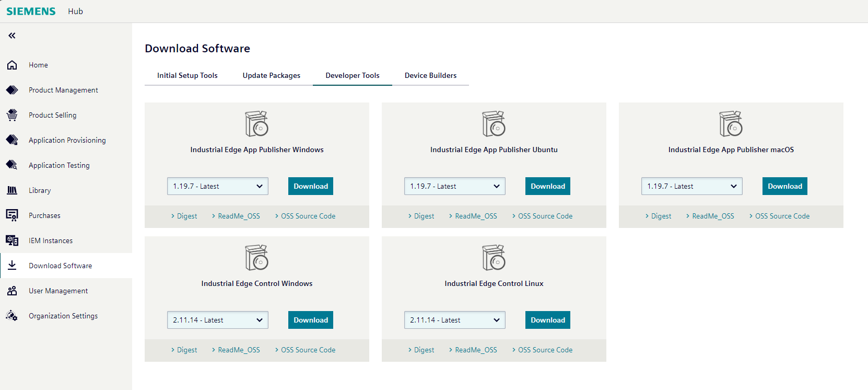Switch to Device Builders tab
868x390 pixels.
(431, 75)
